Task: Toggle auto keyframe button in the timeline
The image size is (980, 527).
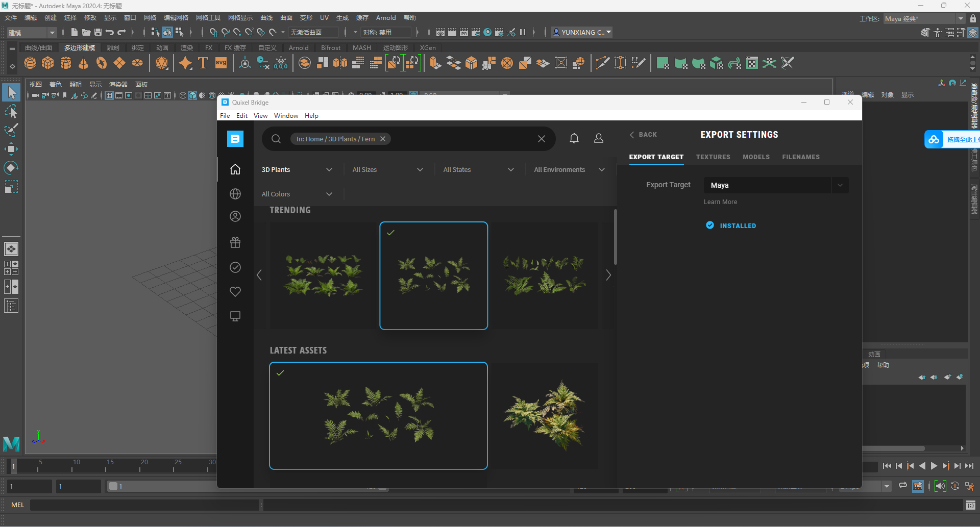Action: (x=954, y=486)
